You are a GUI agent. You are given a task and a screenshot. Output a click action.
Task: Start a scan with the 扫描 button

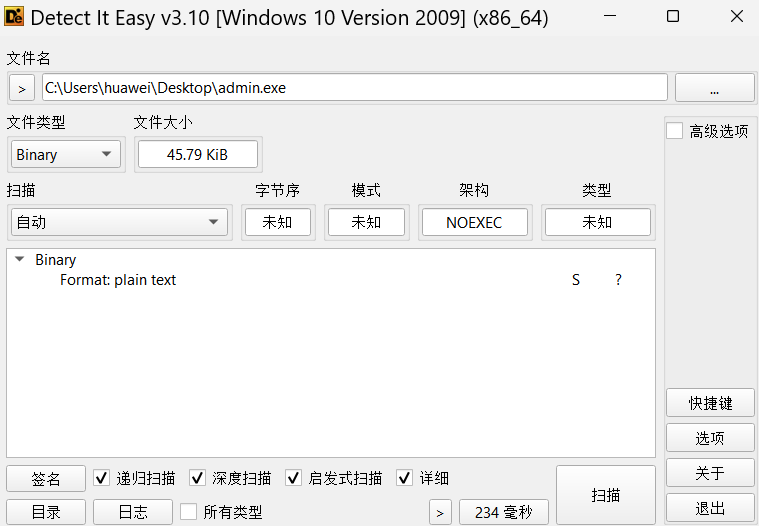click(x=606, y=495)
